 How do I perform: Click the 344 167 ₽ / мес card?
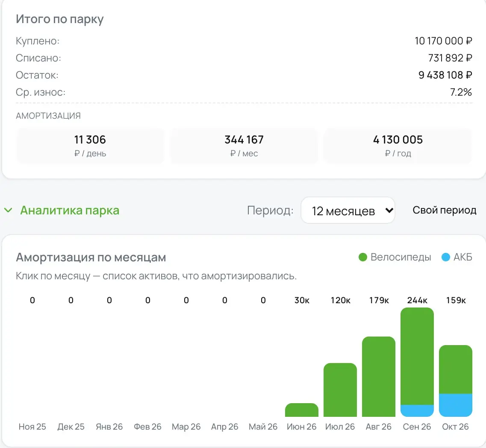click(244, 146)
